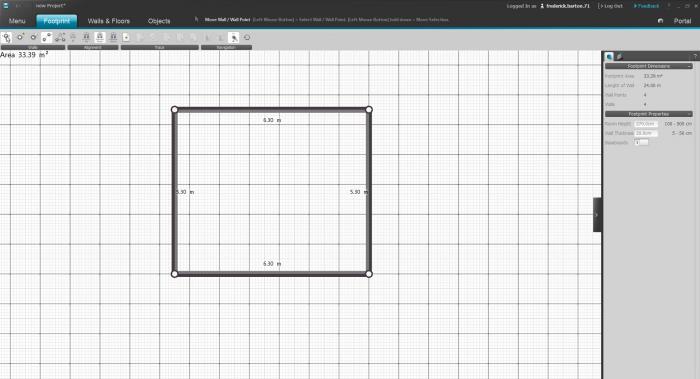The height and width of the screenshot is (379, 700).
Task: Click the Length of Wall value in panel
Action: (x=652, y=85)
